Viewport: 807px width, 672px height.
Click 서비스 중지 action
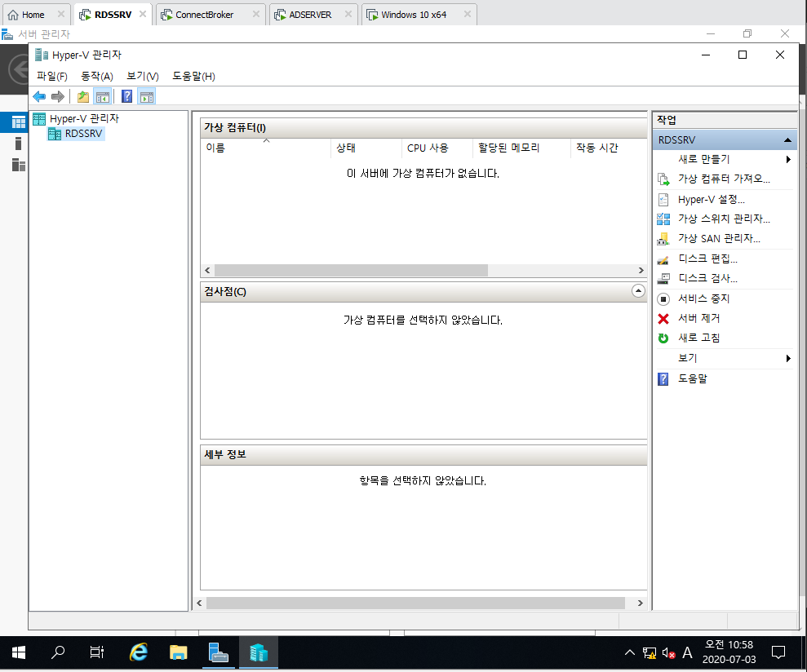[x=703, y=298]
